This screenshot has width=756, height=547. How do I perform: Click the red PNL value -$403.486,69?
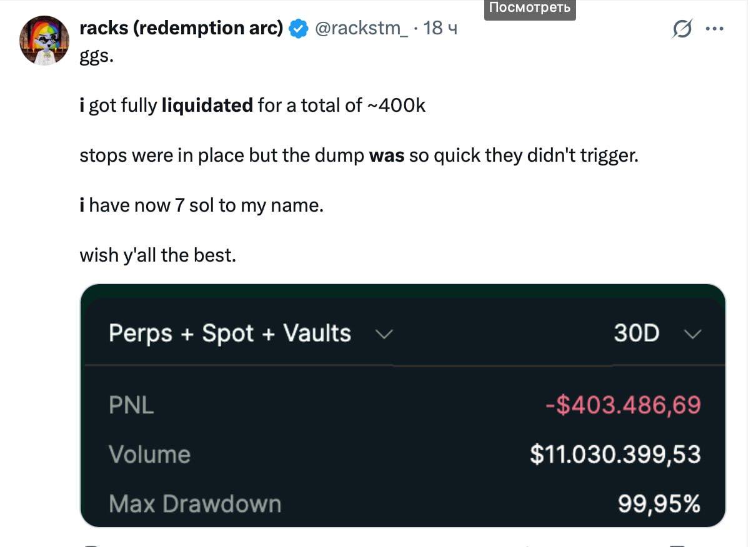point(623,405)
